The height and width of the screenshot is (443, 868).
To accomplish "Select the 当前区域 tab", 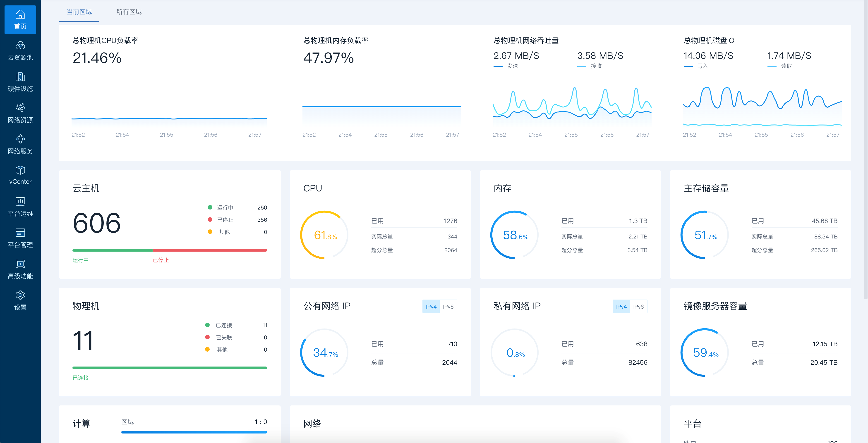I will click(x=79, y=12).
